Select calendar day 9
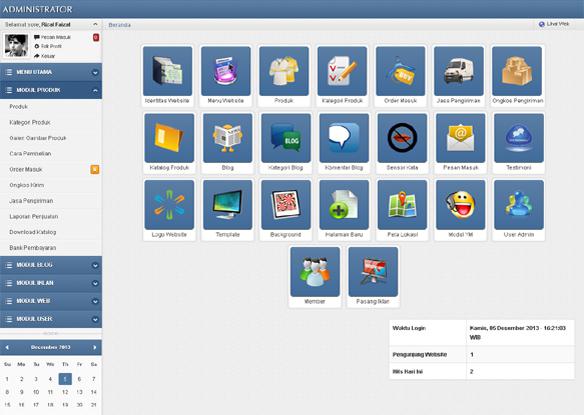Image resolution: width=584 pixels, height=415 pixels. click(22, 392)
